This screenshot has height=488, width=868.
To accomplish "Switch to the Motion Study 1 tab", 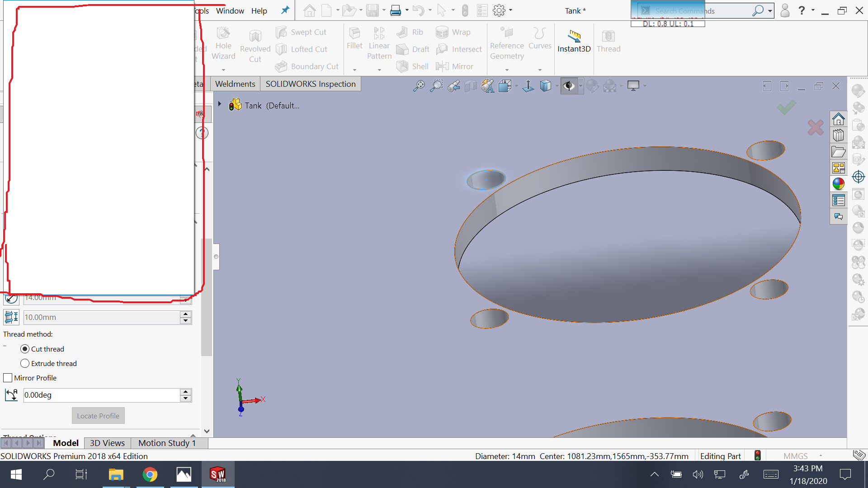I will [x=167, y=443].
